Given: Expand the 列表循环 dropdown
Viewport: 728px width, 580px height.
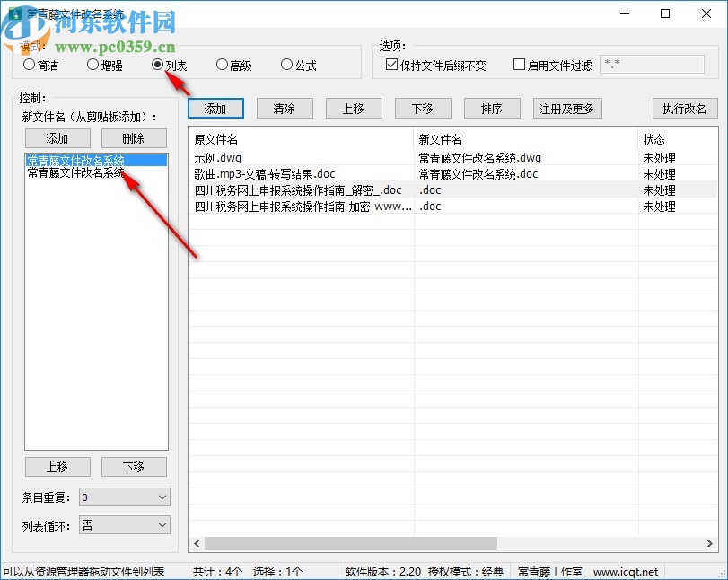Looking at the screenshot, I should point(123,524).
